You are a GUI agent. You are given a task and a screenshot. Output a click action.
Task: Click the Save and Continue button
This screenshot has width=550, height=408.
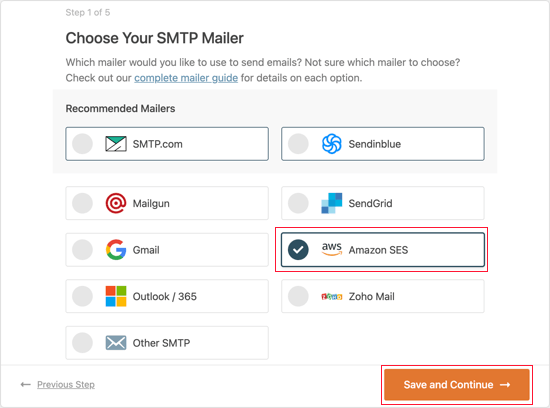point(457,384)
